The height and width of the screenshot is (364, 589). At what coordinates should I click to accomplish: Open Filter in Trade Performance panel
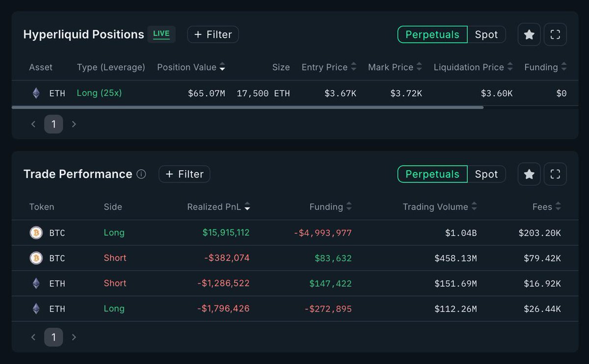coord(185,174)
